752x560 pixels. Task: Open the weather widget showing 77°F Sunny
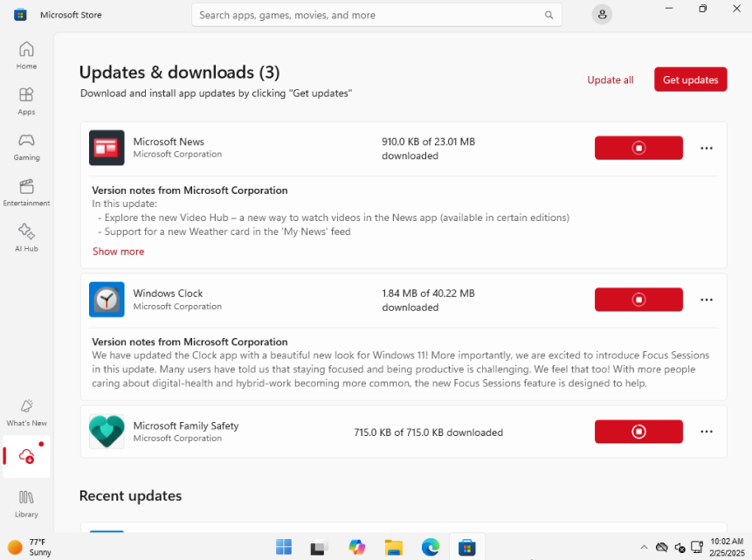29,547
